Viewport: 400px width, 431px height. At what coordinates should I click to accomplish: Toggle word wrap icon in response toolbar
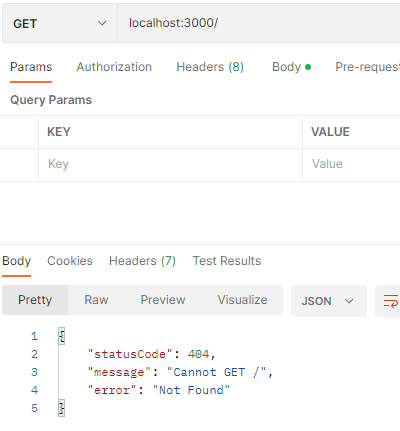tap(390, 301)
